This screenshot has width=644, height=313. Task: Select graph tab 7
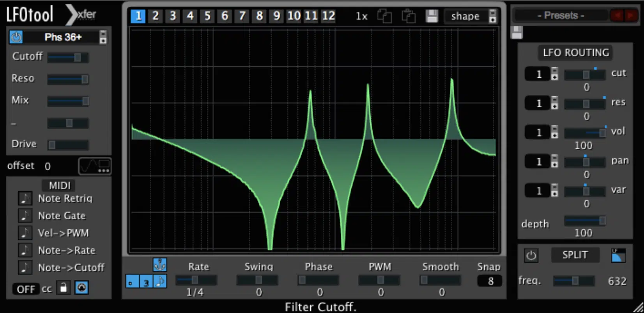point(242,16)
